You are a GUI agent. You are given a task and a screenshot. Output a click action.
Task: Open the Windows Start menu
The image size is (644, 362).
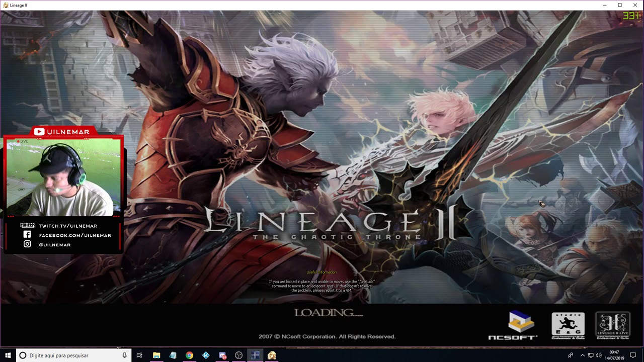(8, 355)
